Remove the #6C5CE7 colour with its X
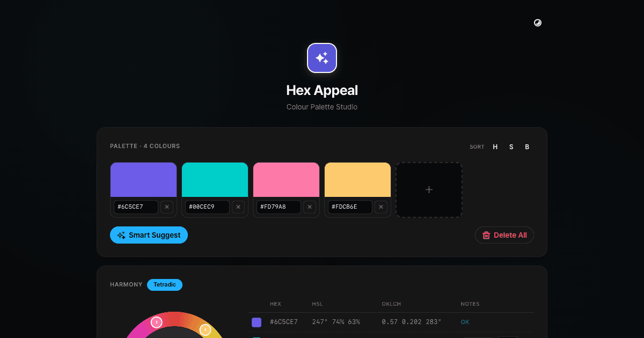Screen dimensions: 644x338 tap(166, 207)
